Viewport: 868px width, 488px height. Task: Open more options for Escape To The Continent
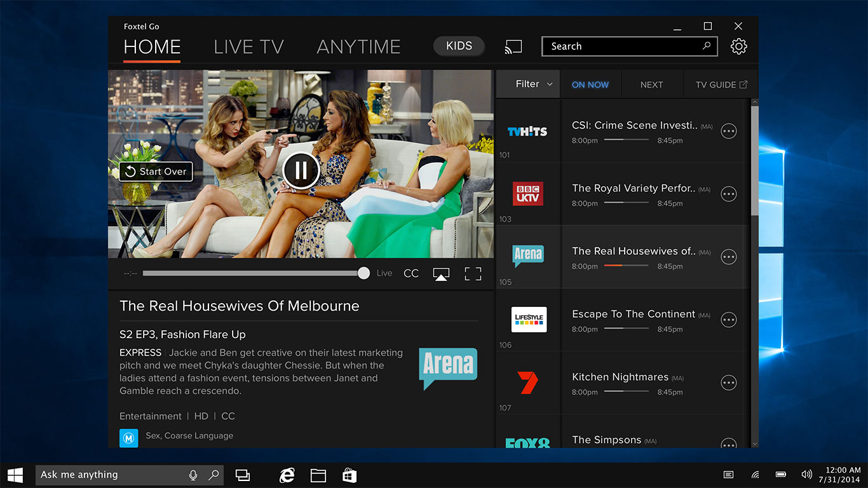coord(729,320)
